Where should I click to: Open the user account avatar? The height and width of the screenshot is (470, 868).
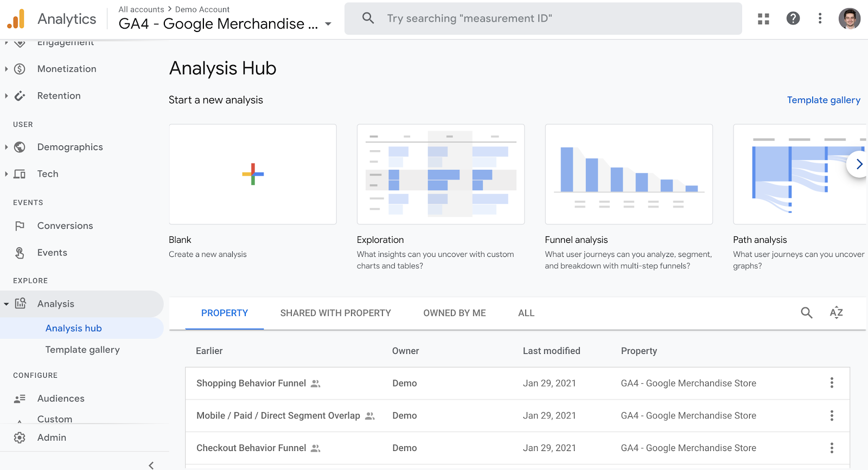pyautogui.click(x=850, y=18)
